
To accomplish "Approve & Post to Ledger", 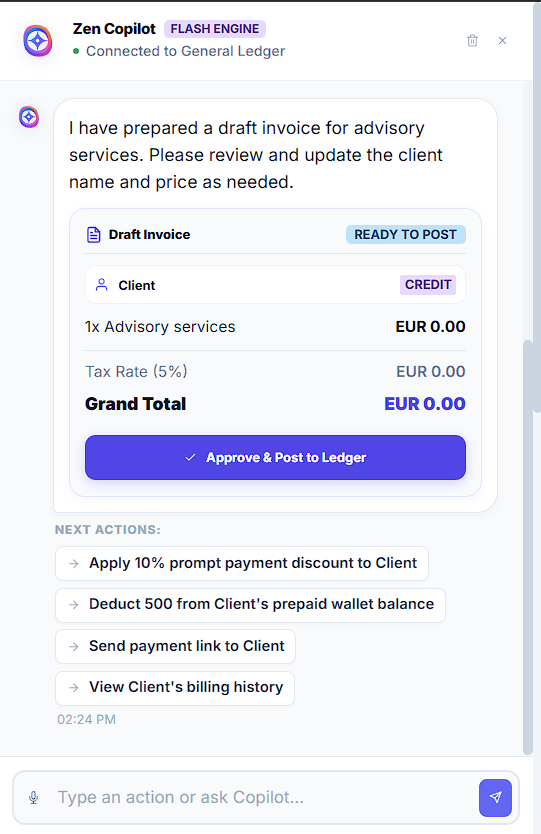I will [x=276, y=457].
